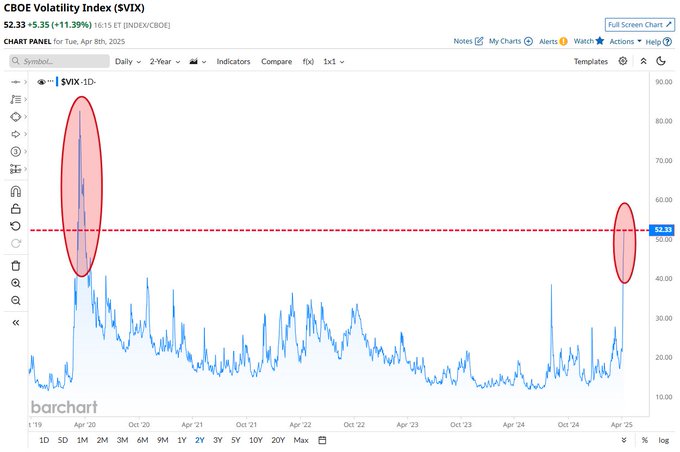Open the calendar date range picker
Screen dimensions: 680x452
(x=323, y=440)
